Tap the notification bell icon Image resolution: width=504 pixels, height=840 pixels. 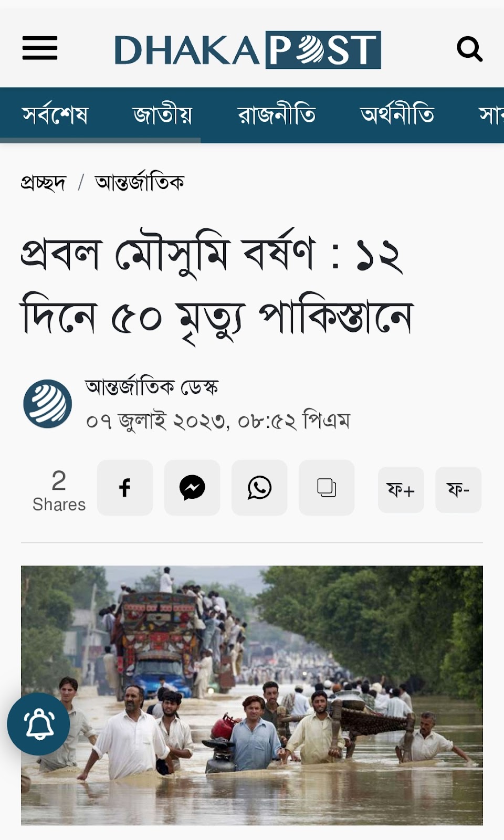click(38, 724)
